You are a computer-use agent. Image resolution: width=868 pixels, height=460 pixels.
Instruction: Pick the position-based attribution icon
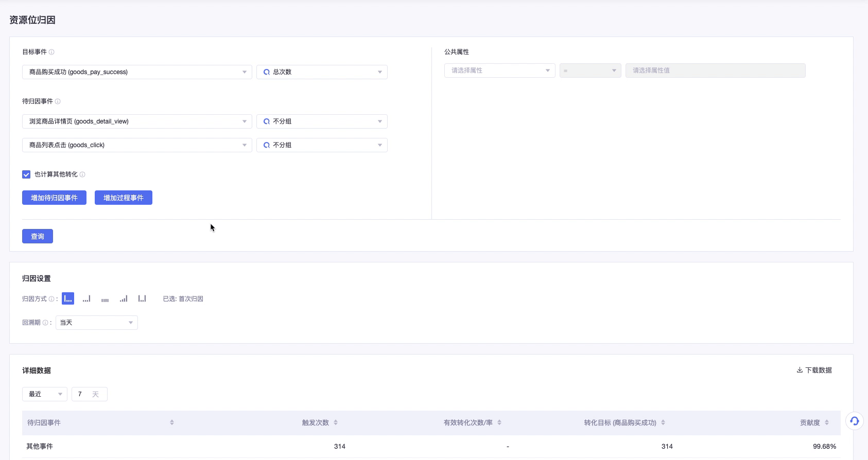point(142,298)
